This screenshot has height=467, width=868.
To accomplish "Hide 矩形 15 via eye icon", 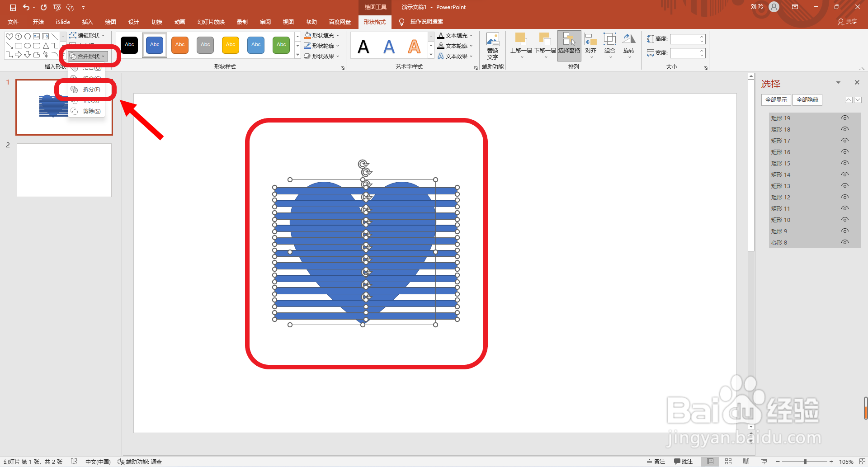I will [x=844, y=163].
